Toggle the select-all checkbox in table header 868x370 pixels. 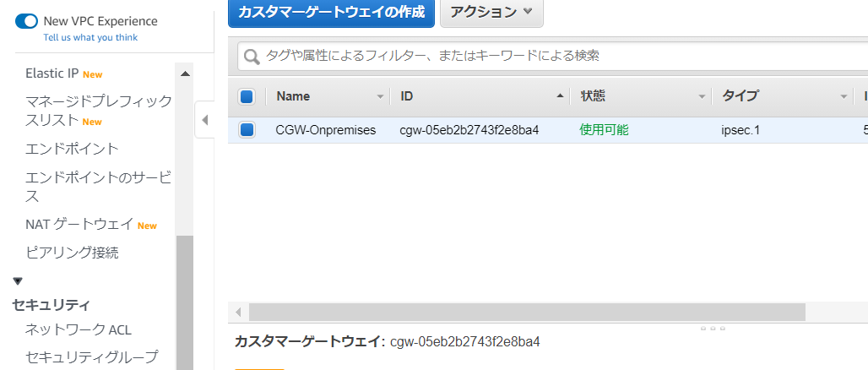coord(247,97)
